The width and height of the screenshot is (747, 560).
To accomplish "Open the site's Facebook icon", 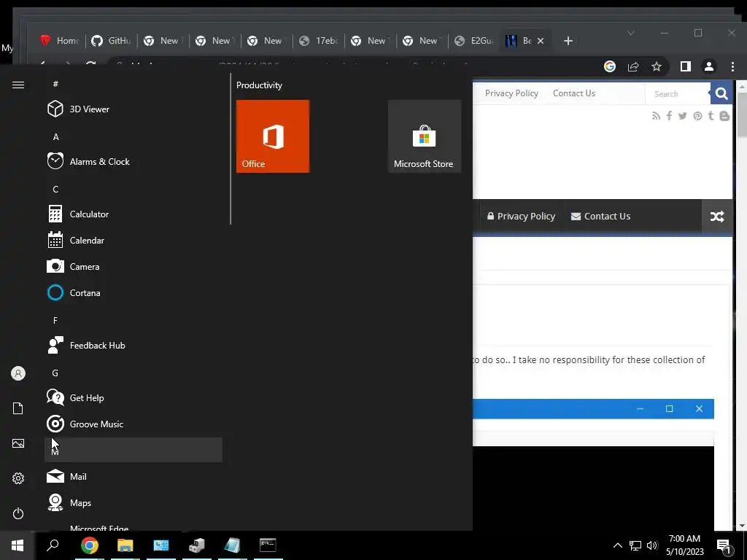I will click(670, 116).
